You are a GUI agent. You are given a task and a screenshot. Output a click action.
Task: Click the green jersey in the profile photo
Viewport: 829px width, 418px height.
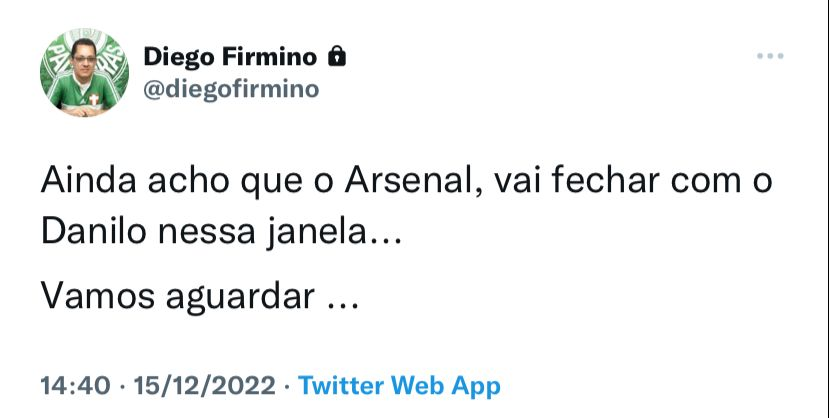coord(85,100)
